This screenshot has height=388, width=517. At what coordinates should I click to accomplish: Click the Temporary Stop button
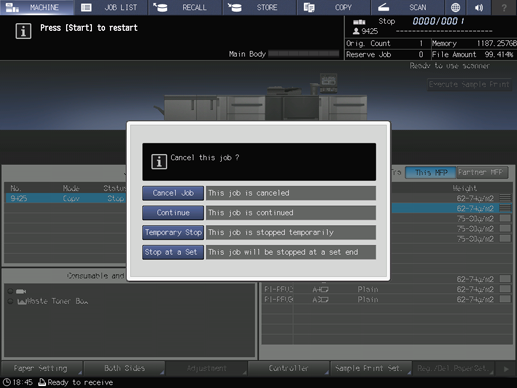[173, 232]
